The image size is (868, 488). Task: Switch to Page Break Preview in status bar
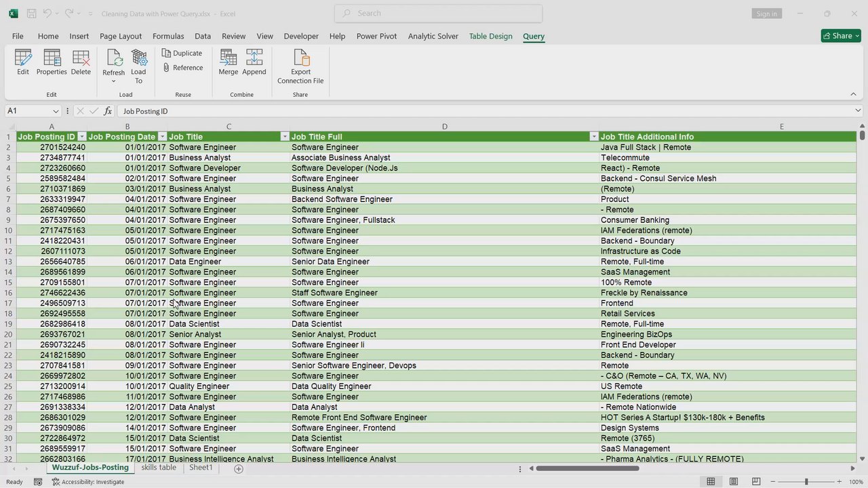coord(757,481)
